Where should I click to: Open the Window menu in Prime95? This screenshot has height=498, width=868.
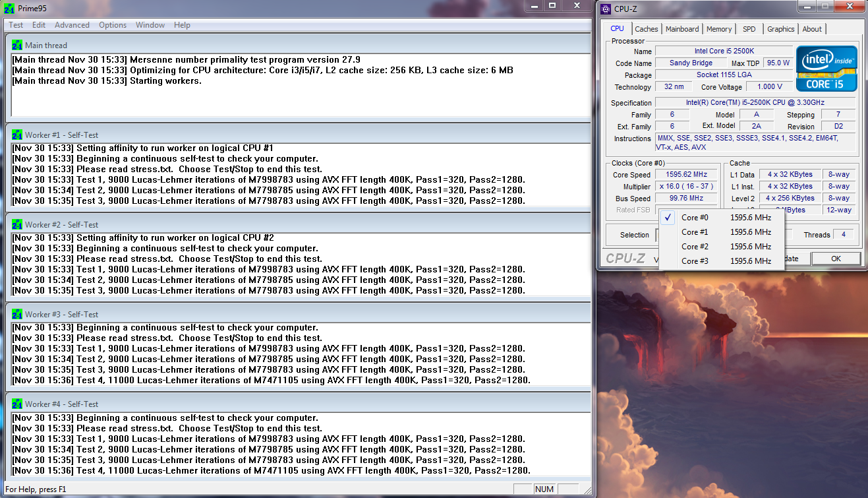(150, 25)
